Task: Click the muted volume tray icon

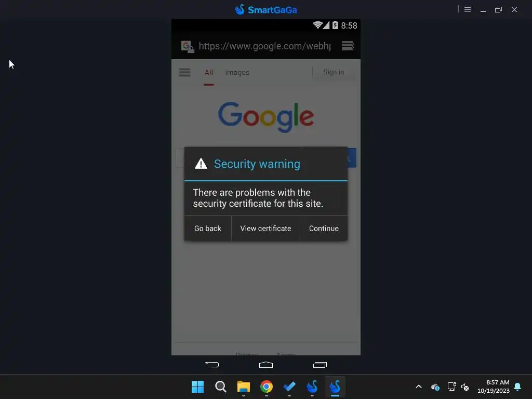Action: 465,387
